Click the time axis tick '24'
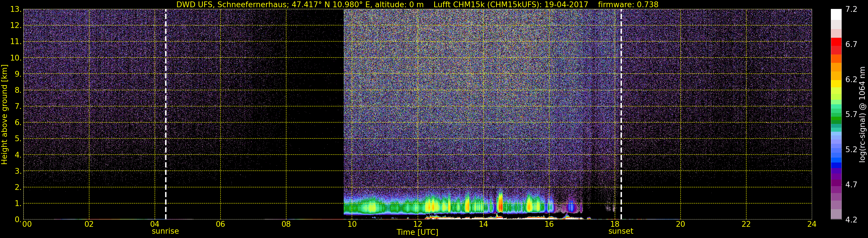The height and width of the screenshot is (238, 868). (x=812, y=224)
